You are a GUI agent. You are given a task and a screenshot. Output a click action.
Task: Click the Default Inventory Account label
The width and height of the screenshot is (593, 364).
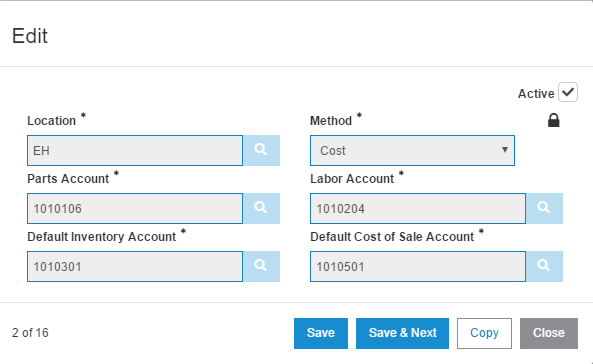coord(101,236)
